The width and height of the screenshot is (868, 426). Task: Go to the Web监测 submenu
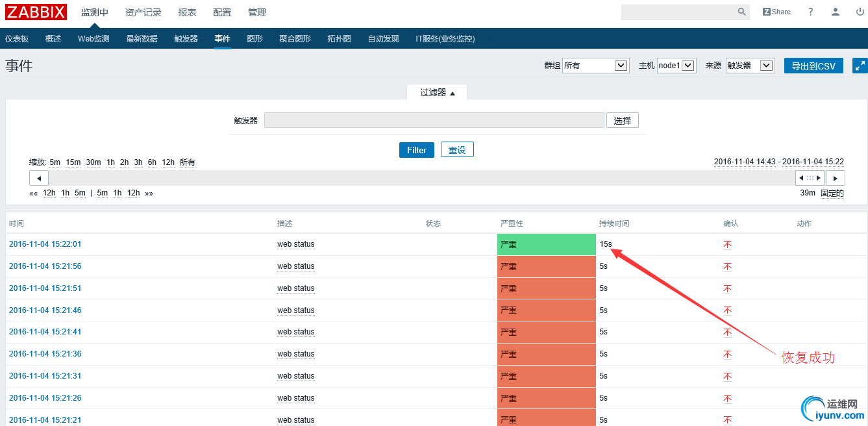tap(93, 39)
